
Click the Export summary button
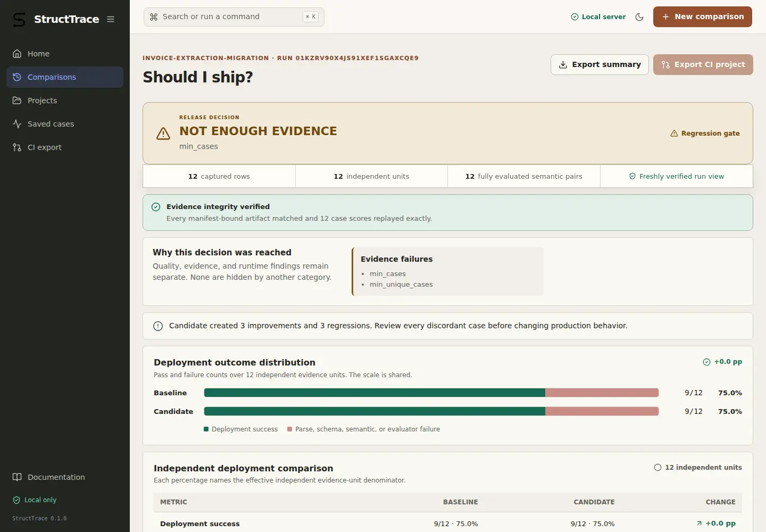[600, 65]
